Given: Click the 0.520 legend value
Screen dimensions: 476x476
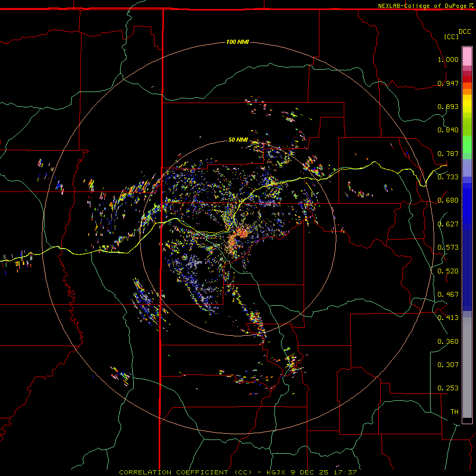Looking at the screenshot, I should pyautogui.click(x=448, y=271).
